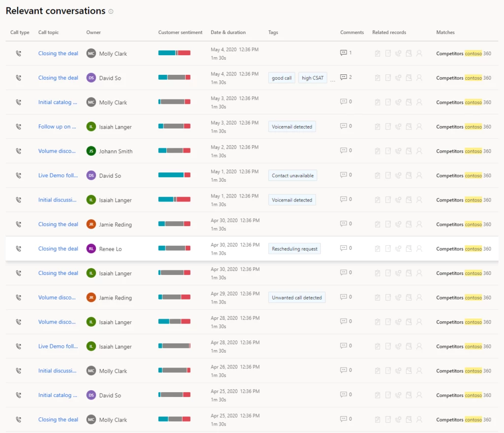The image size is (504, 433).
Task: Select the good call tag chip
Action: point(281,77)
